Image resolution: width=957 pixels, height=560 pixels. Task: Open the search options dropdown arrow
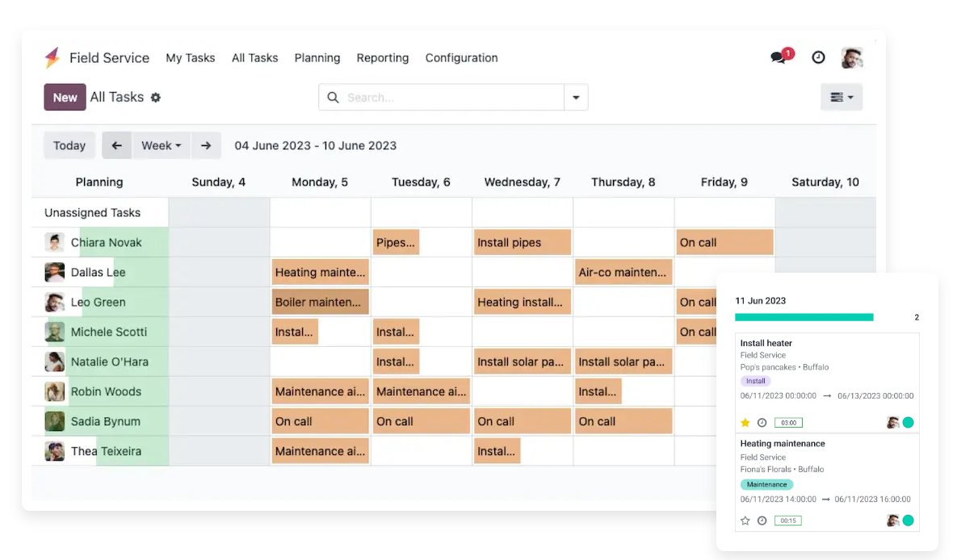pyautogui.click(x=576, y=98)
